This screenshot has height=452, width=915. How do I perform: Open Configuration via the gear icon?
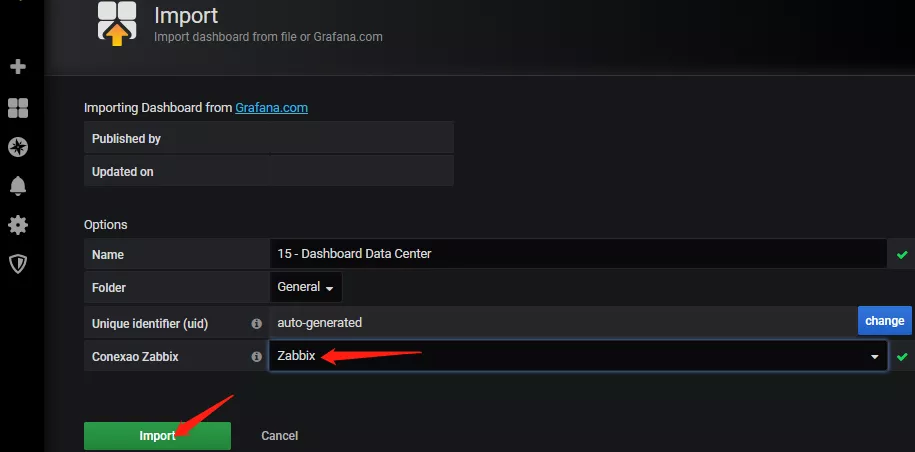[x=18, y=225]
